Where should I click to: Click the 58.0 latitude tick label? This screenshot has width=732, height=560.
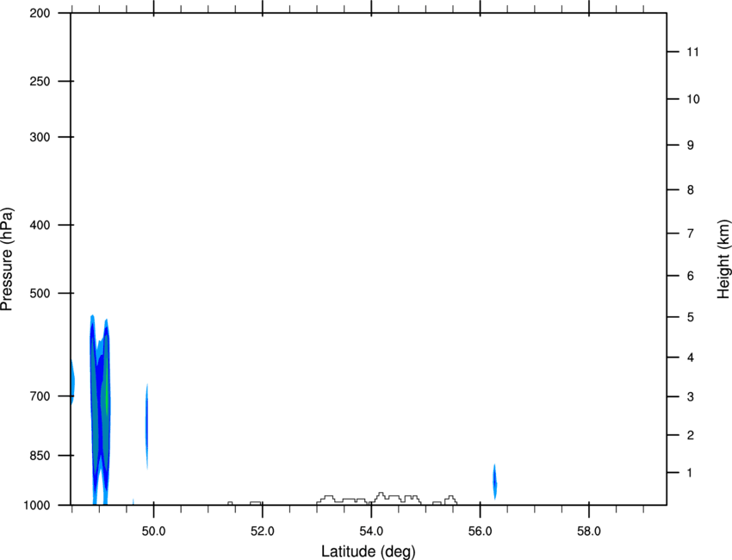(589, 531)
